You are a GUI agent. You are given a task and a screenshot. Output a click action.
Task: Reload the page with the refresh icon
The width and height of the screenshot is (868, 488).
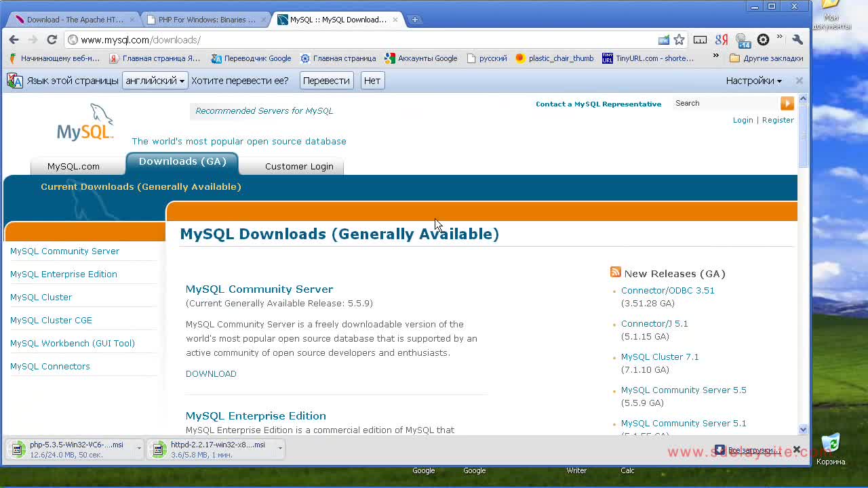click(x=52, y=40)
